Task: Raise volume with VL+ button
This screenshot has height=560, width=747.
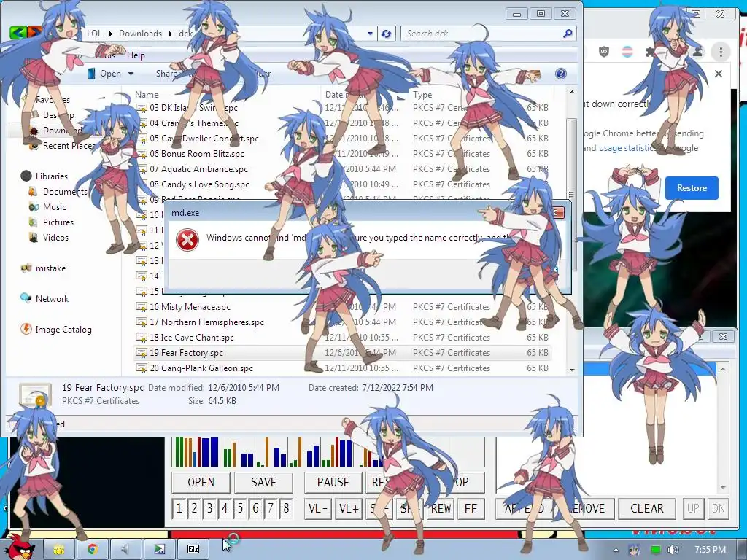Action: tap(349, 508)
